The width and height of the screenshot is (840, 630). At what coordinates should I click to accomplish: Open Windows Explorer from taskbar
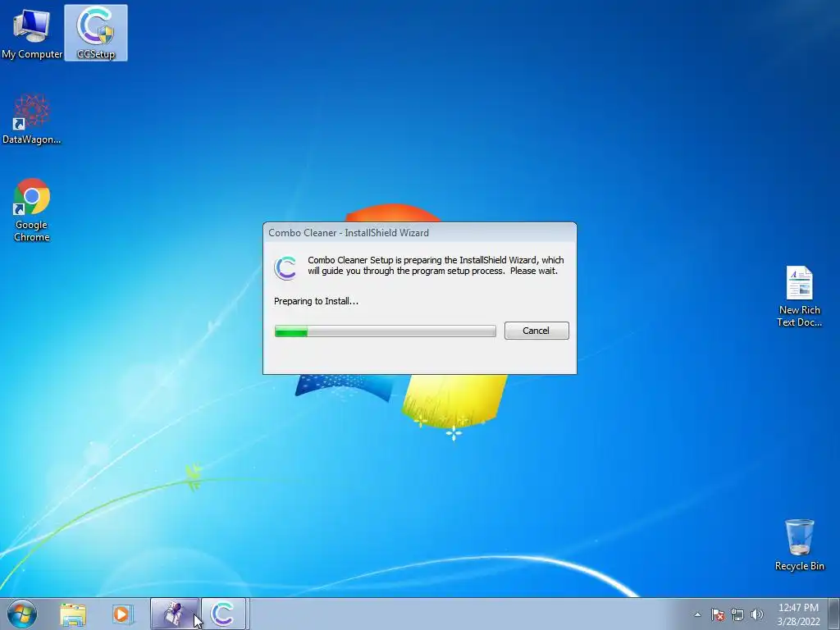click(73, 614)
